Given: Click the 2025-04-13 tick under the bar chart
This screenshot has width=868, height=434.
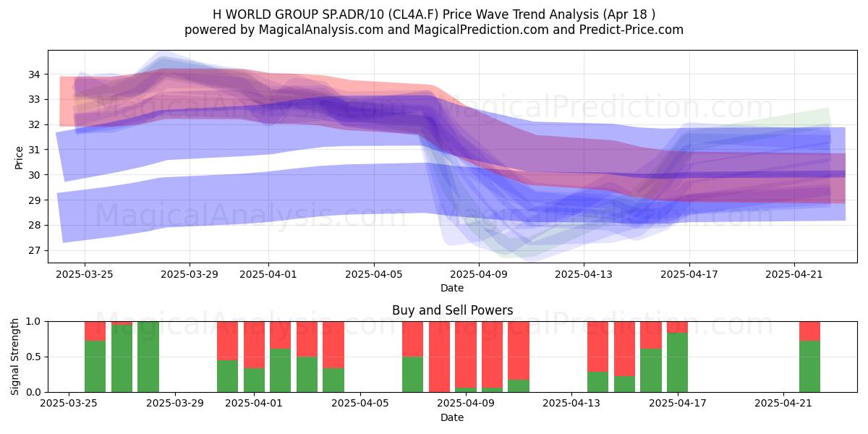Looking at the screenshot, I should coord(571,404).
